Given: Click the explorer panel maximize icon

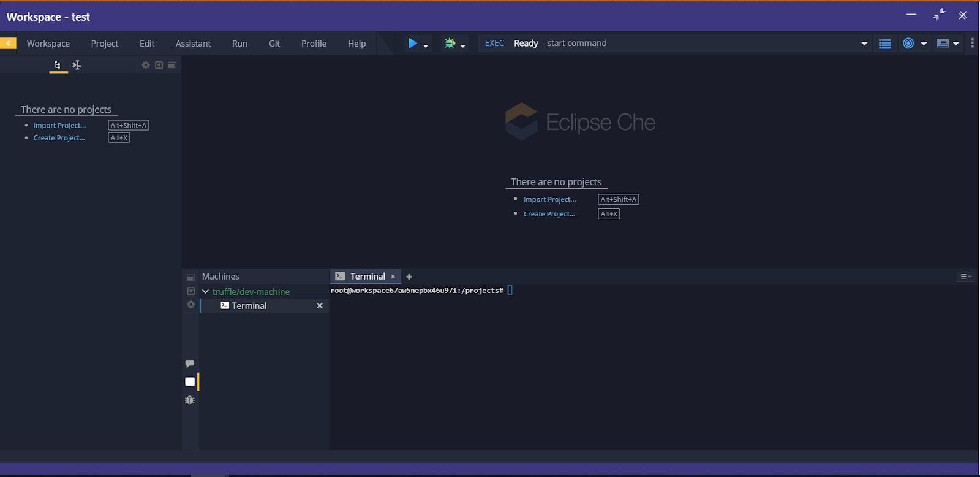Looking at the screenshot, I should [172, 65].
